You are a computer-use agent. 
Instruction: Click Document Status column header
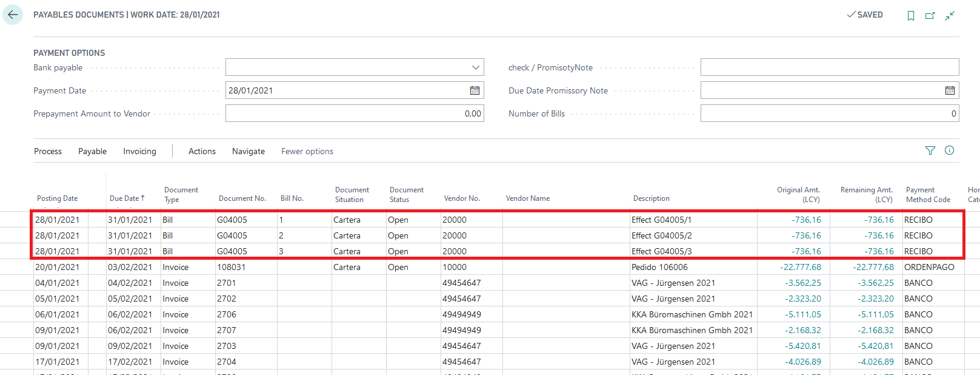click(407, 195)
